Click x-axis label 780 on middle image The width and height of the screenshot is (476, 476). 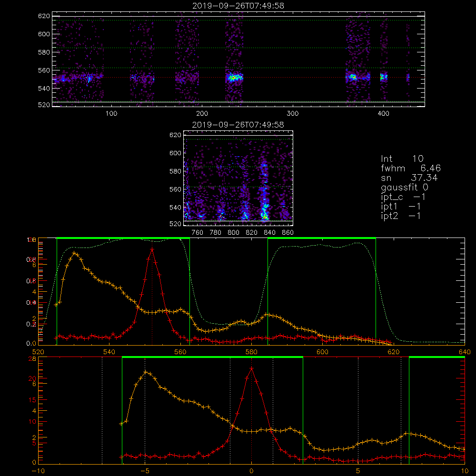[x=216, y=233]
